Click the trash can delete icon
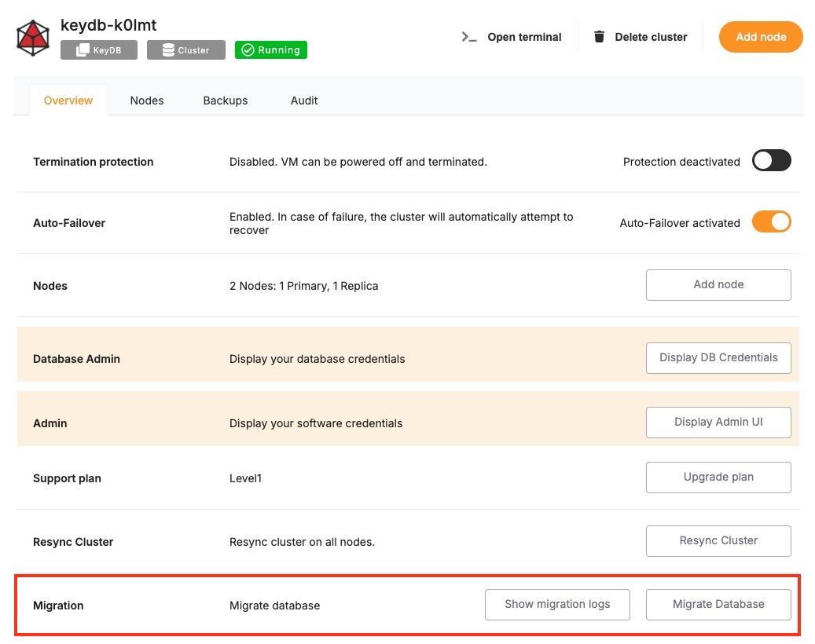Image resolution: width=815 pixels, height=644 pixels. [600, 37]
